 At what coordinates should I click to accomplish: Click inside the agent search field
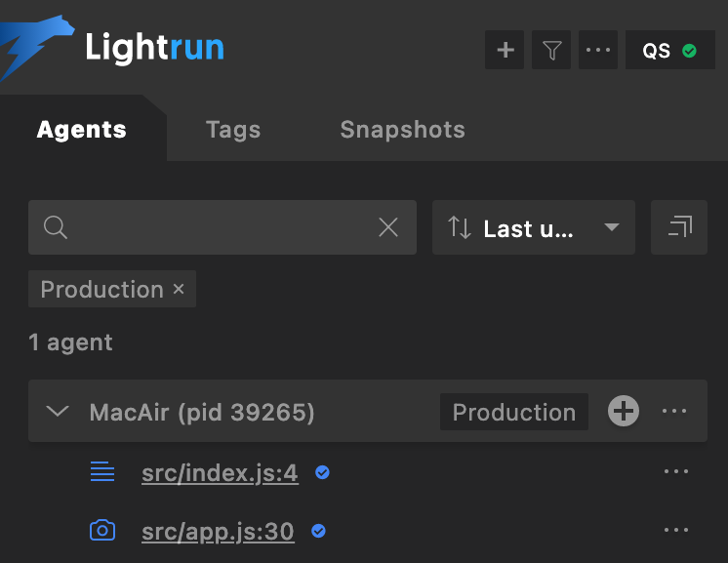click(210, 227)
